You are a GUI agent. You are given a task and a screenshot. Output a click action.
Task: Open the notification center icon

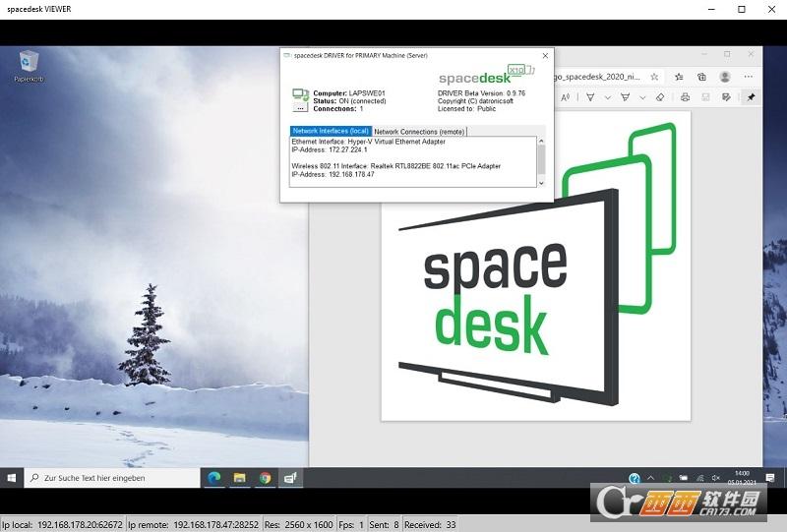(x=770, y=478)
